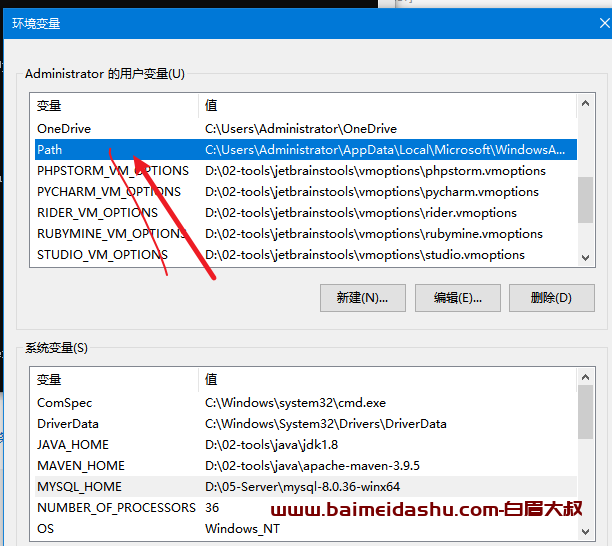Select the OneDrive user variable row

[x=306, y=129]
